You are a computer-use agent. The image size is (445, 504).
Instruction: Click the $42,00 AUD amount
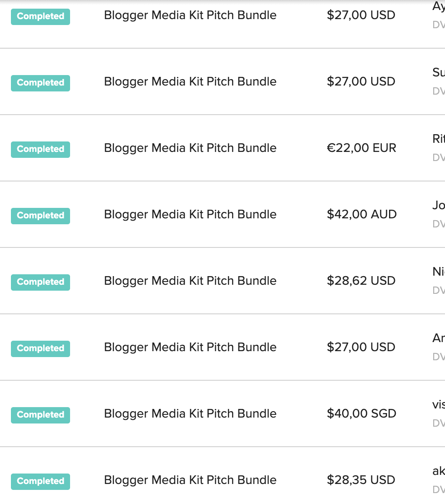pyautogui.click(x=361, y=215)
